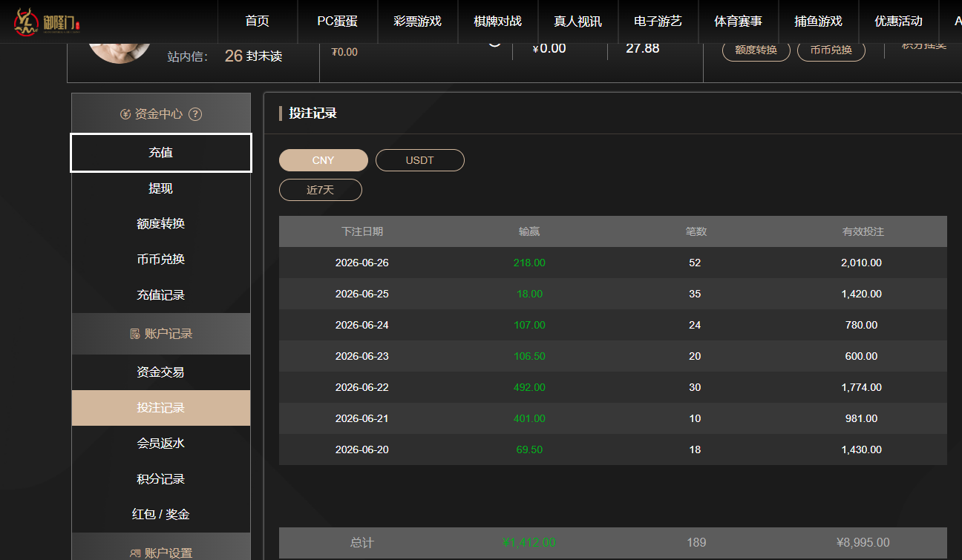Viewport: 962px width, 560px height.
Task: Click the 1,774.00 valid bet amount
Action: click(x=861, y=387)
